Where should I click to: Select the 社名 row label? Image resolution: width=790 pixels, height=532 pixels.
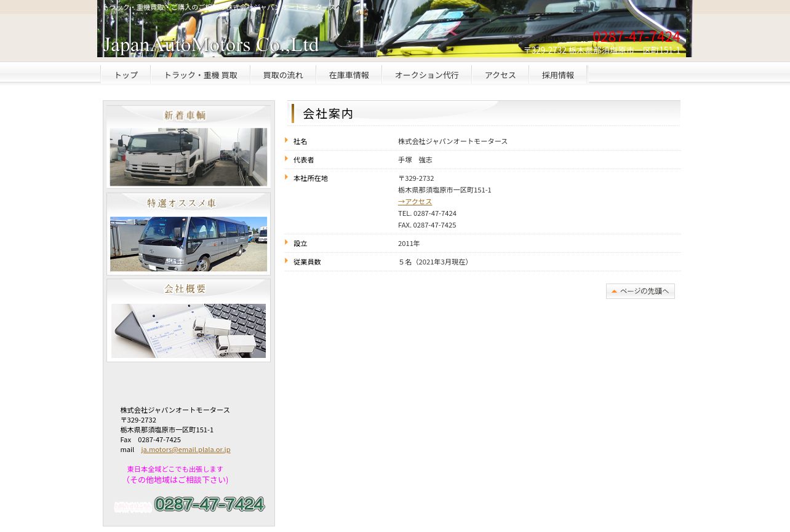300,141
